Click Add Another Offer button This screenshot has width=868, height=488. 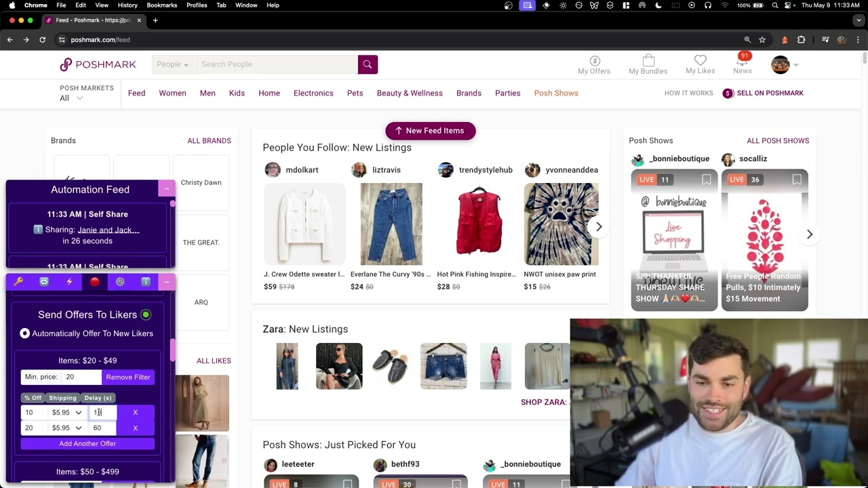coord(87,444)
